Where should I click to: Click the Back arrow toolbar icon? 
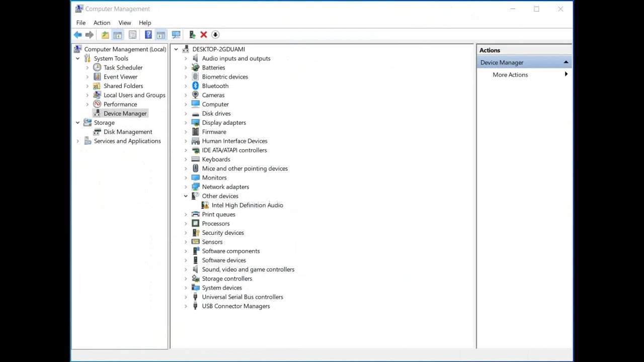pos(77,35)
